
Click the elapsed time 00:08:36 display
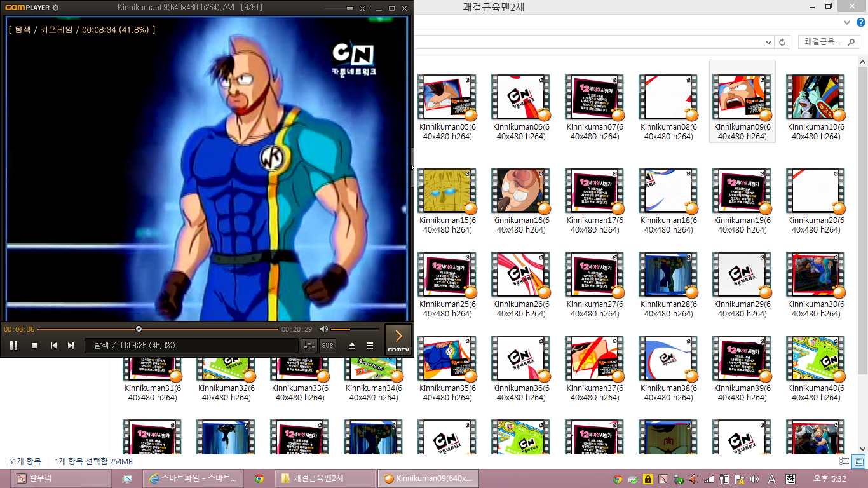[x=19, y=329]
